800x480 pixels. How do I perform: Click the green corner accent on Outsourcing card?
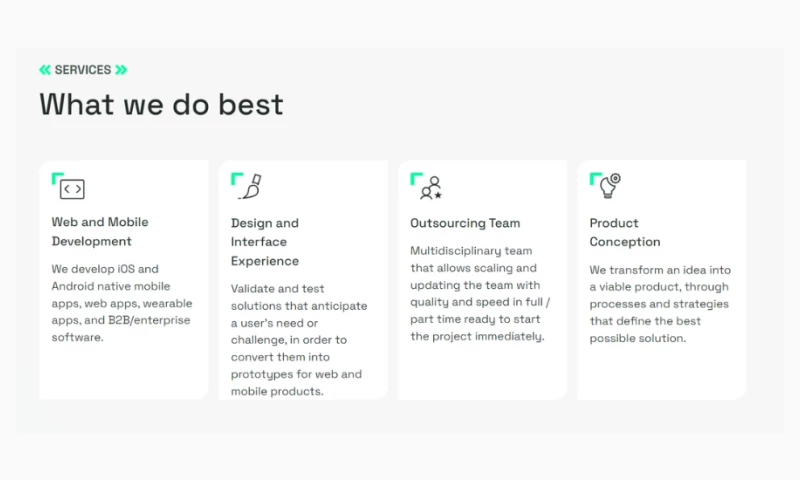[415, 177]
